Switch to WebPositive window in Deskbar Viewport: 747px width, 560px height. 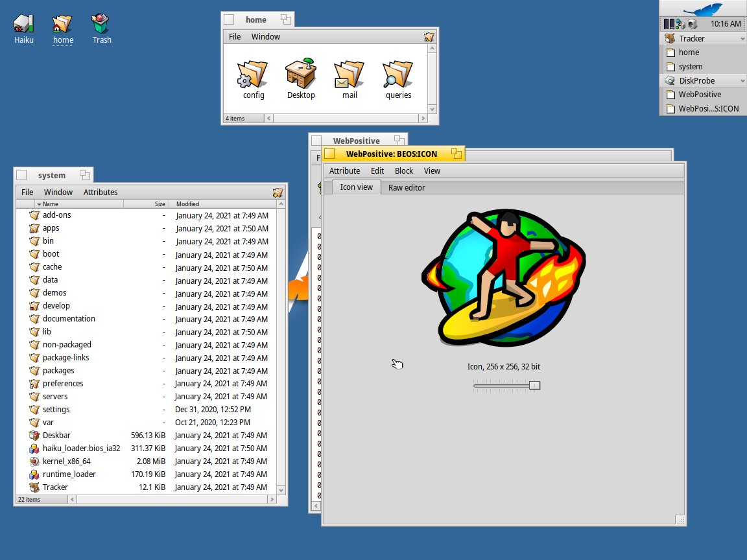click(703, 95)
